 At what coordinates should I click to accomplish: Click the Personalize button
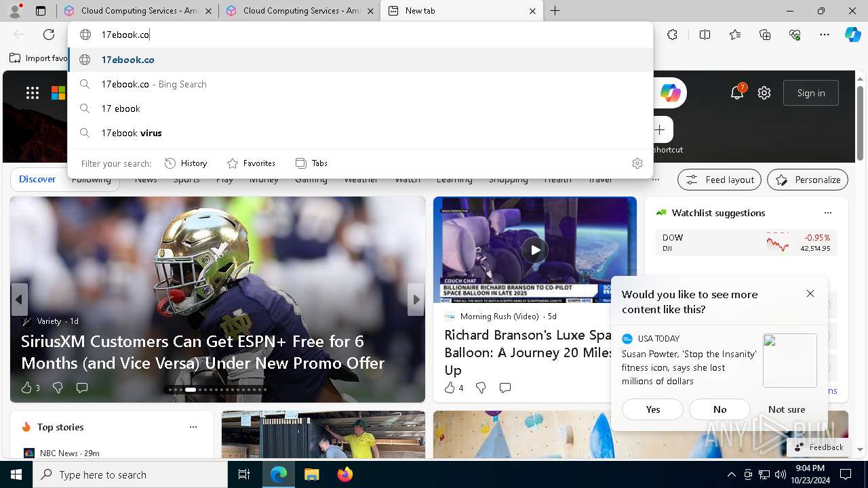(808, 180)
